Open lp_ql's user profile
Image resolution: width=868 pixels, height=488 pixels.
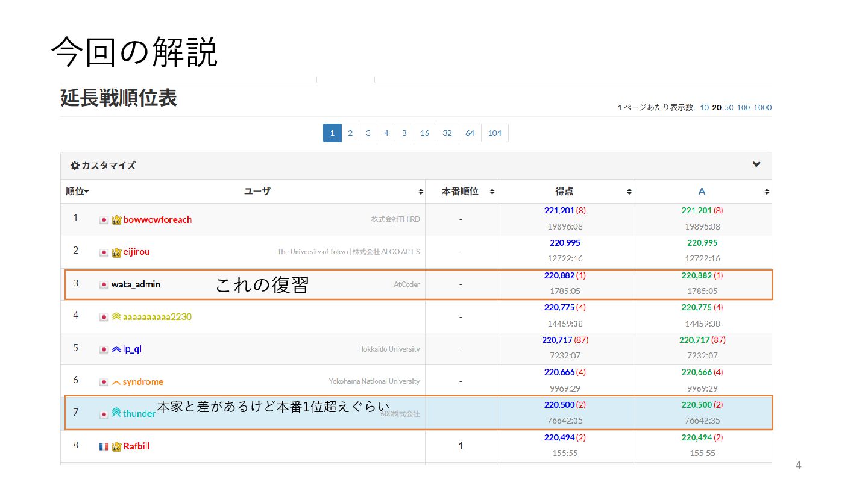132,349
